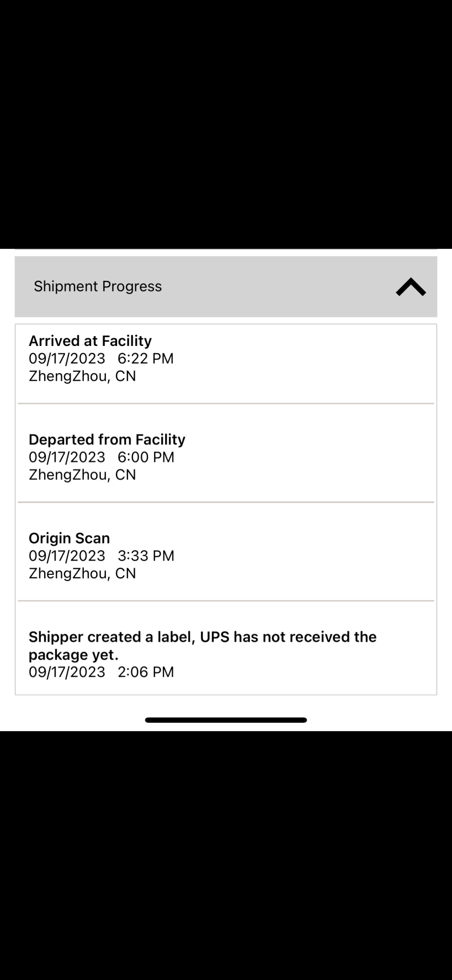This screenshot has height=980, width=452.
Task: Tap the Shipment Progress header label
Action: tap(97, 287)
